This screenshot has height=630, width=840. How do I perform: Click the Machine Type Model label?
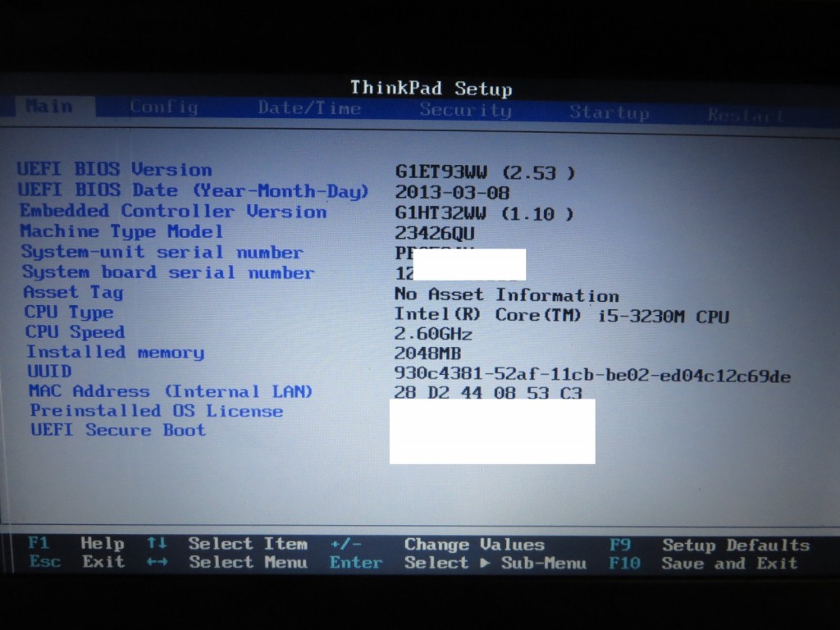121,232
